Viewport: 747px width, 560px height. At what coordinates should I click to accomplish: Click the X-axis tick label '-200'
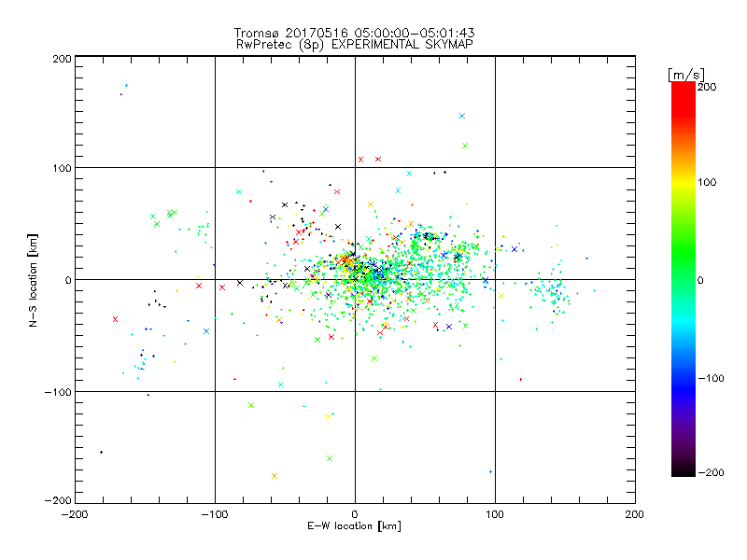click(75, 514)
